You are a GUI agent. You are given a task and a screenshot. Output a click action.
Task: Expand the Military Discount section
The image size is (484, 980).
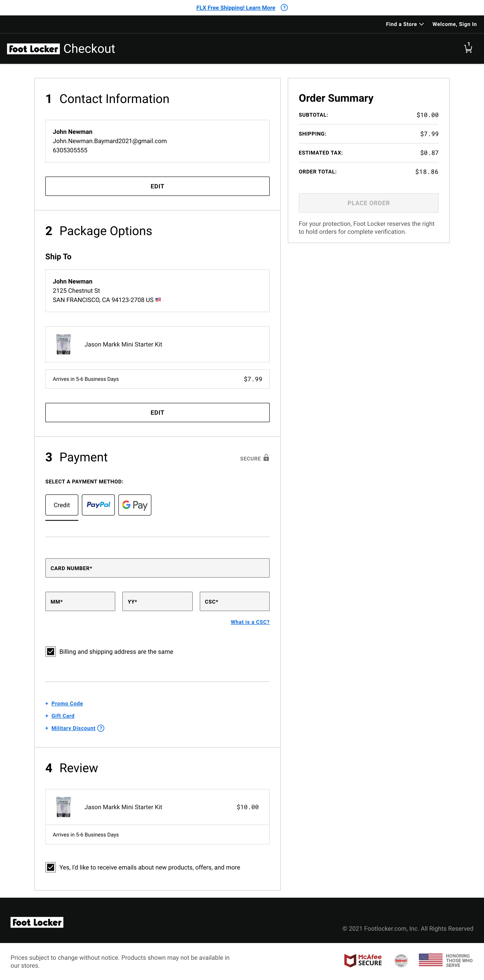pos(73,728)
